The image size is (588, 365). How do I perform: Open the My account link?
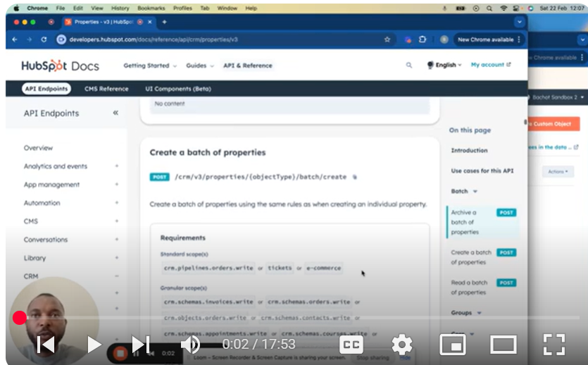coord(491,65)
